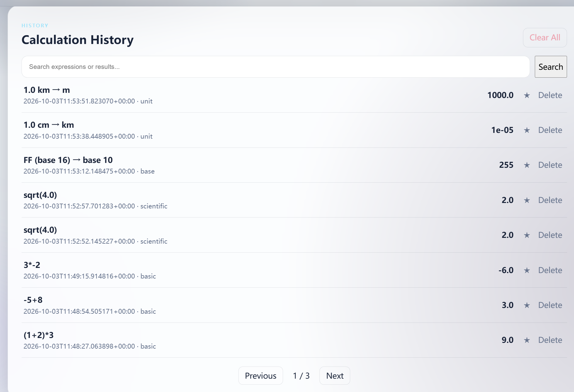Favorite the 3*-2 calculation
This screenshot has width=574, height=392.
(x=527, y=270)
